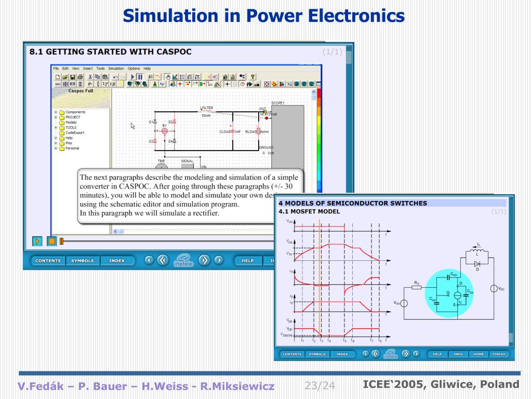Go to last page in CASPOC tutorial window
Screen dimensions: 532x399
tap(219, 260)
